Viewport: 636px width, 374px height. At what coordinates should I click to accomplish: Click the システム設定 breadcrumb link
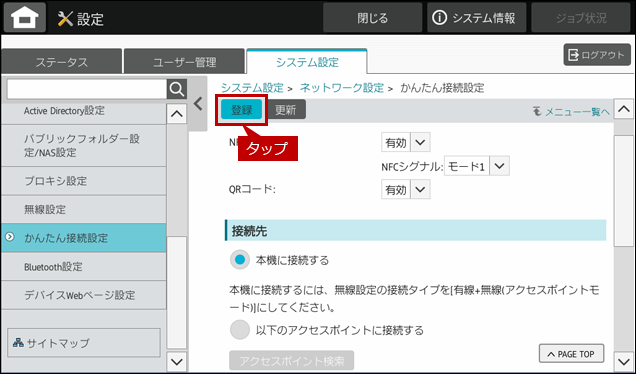[252, 88]
